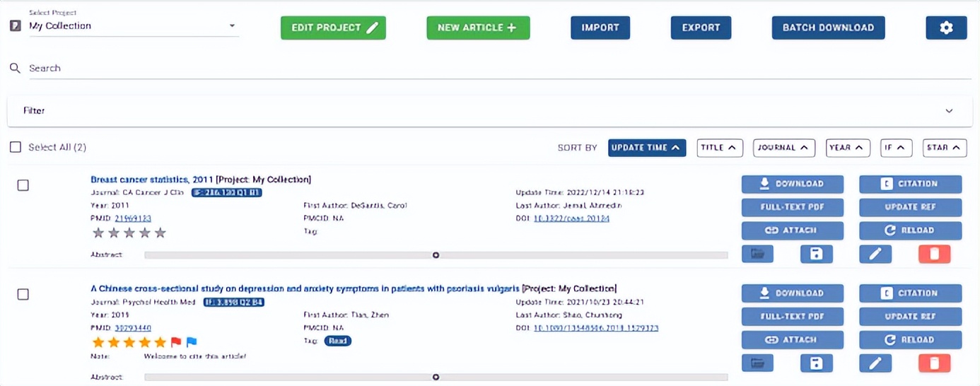This screenshot has height=386, width=980.
Task: Click the save icon for the psoriasis article
Action: click(x=816, y=363)
